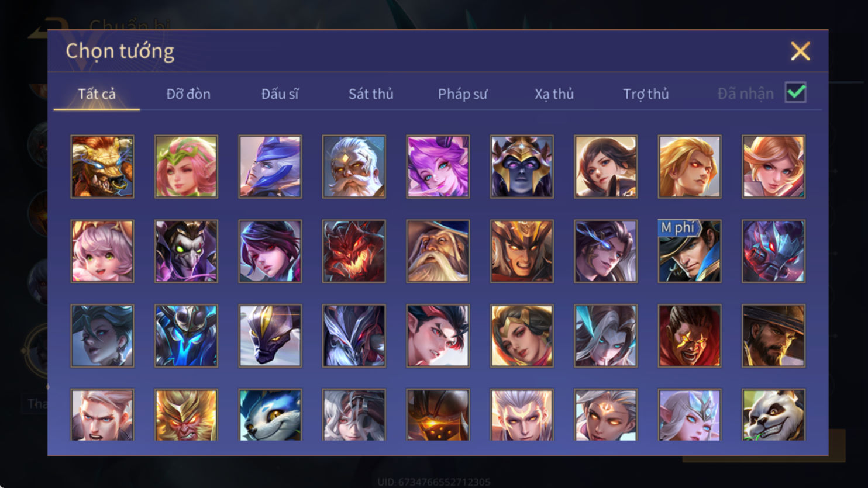Go to the 'Đấu sĩ' tab
The width and height of the screenshot is (868, 488).
[x=280, y=94]
